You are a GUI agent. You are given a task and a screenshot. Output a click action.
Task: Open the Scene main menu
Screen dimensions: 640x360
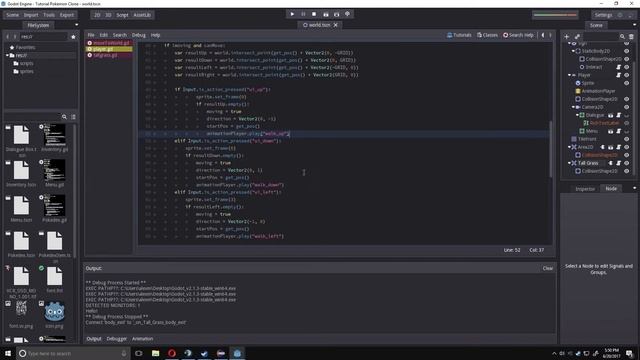tap(13, 15)
